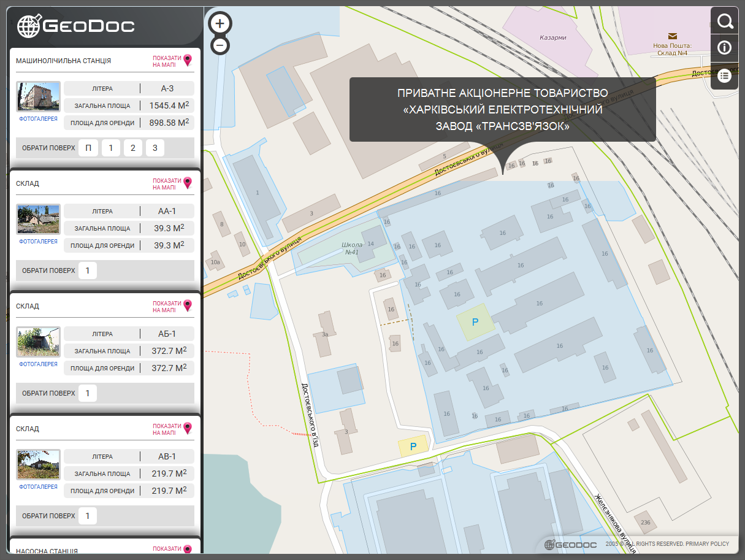Show Машинолічильна станція on map pin
Screen dimensions: 745x560
[172, 60]
